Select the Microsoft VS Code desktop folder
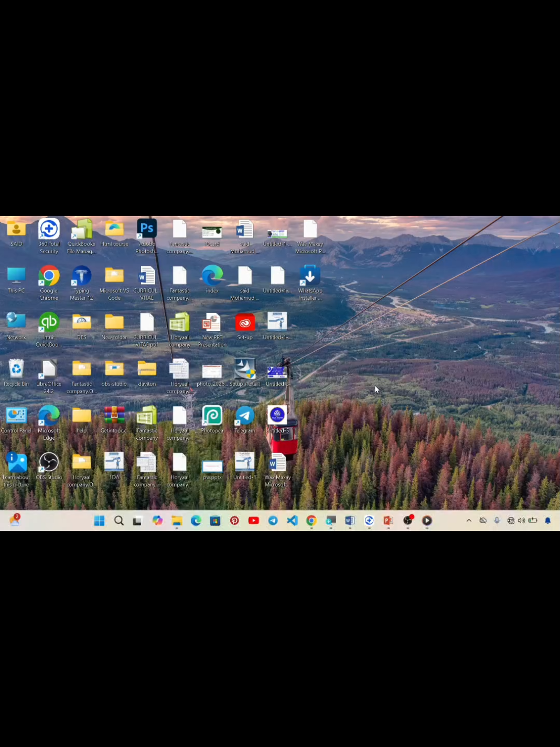The image size is (560, 747). point(114,283)
